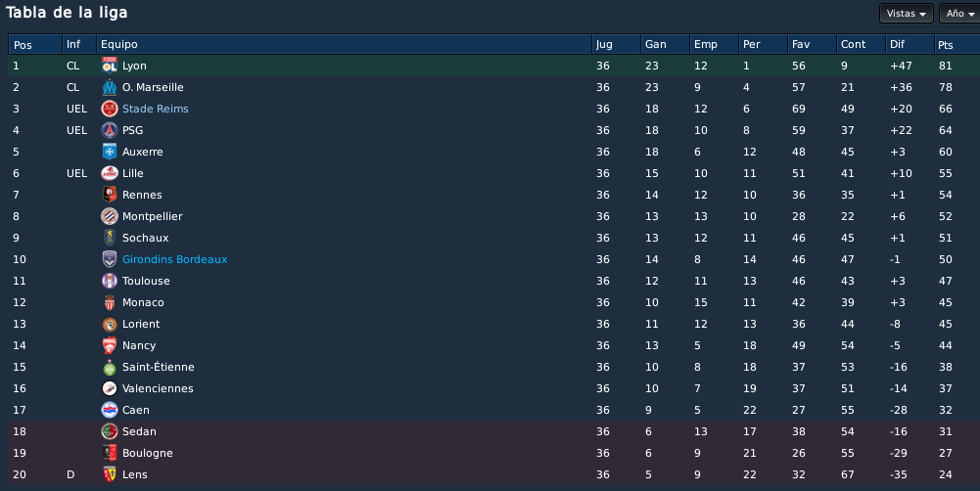Click the O. Marseille club crest
980x491 pixels.
click(110, 87)
